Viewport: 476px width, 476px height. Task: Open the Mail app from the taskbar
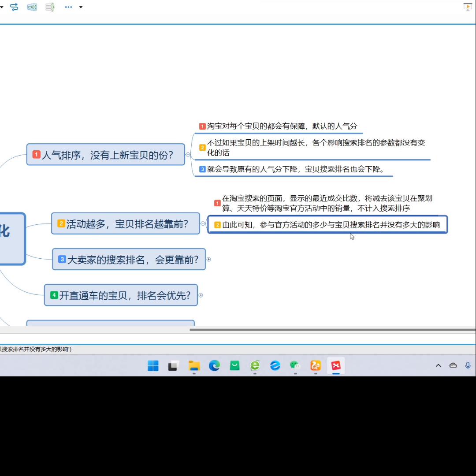tap(234, 365)
